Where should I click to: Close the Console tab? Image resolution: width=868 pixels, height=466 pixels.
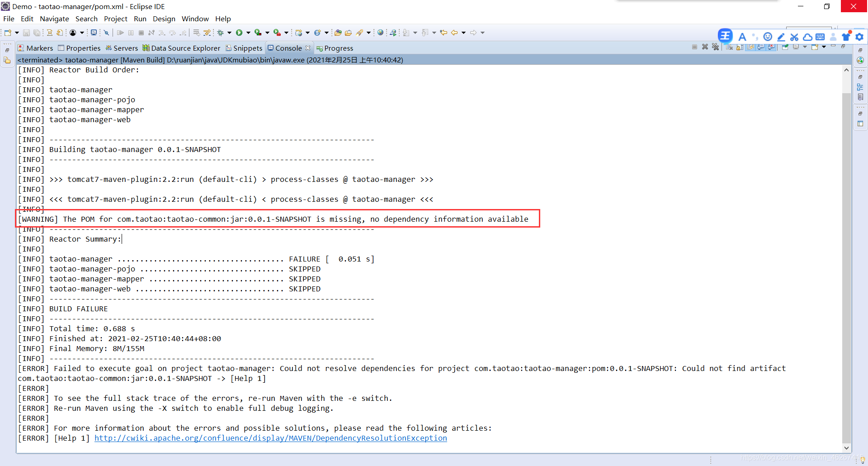pyautogui.click(x=308, y=48)
